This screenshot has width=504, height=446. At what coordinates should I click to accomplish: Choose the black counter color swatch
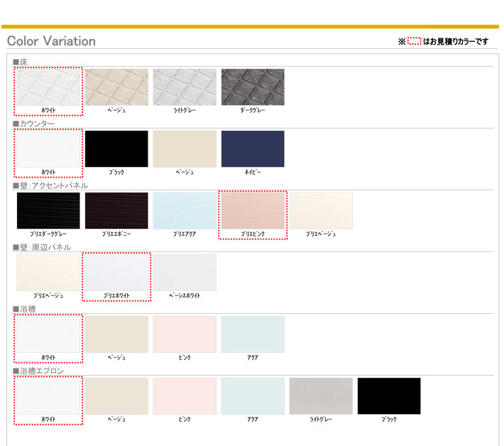click(x=116, y=149)
